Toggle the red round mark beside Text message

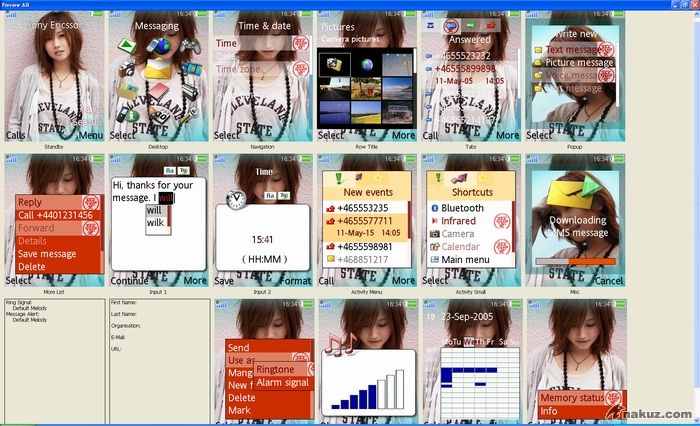click(606, 49)
